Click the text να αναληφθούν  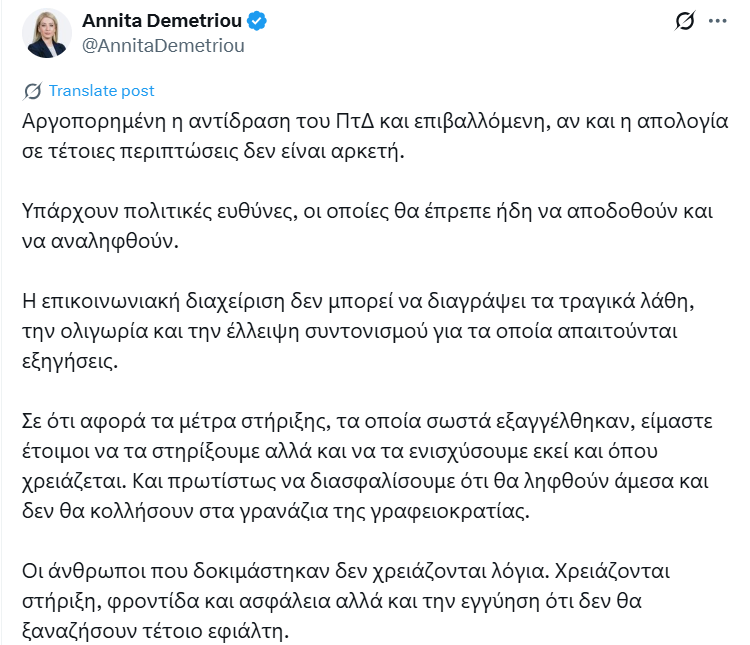(100, 241)
